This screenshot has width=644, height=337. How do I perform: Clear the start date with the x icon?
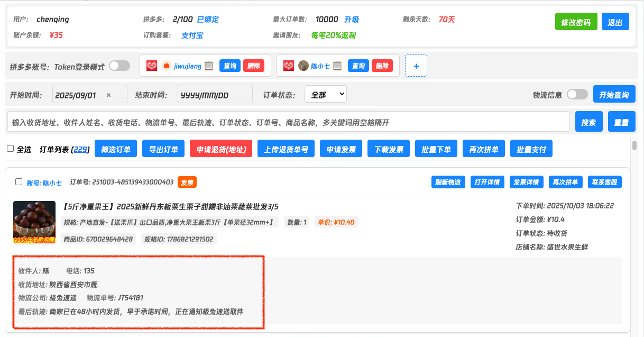tap(108, 95)
